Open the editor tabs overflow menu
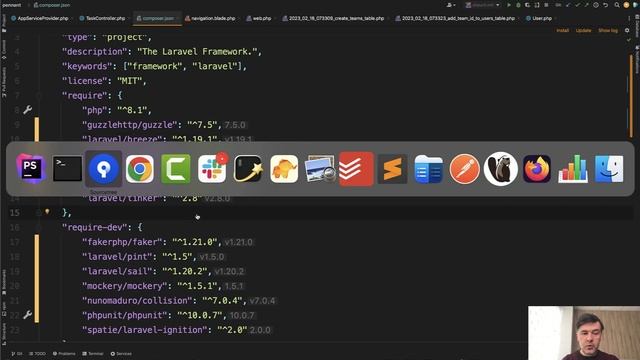 click(629, 18)
